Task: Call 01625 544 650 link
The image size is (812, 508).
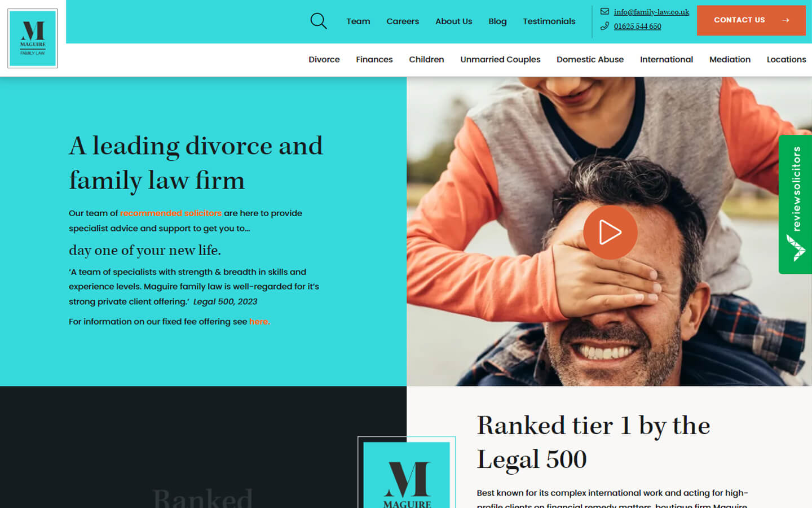Action: (637, 27)
